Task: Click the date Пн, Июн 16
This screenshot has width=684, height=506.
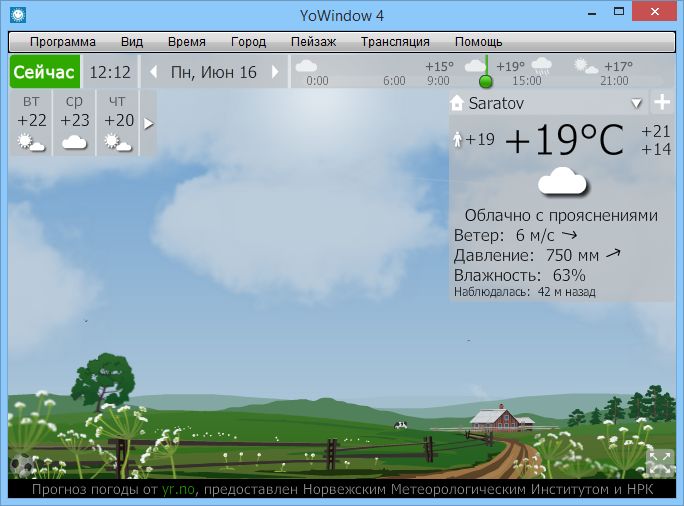Action: [213, 72]
